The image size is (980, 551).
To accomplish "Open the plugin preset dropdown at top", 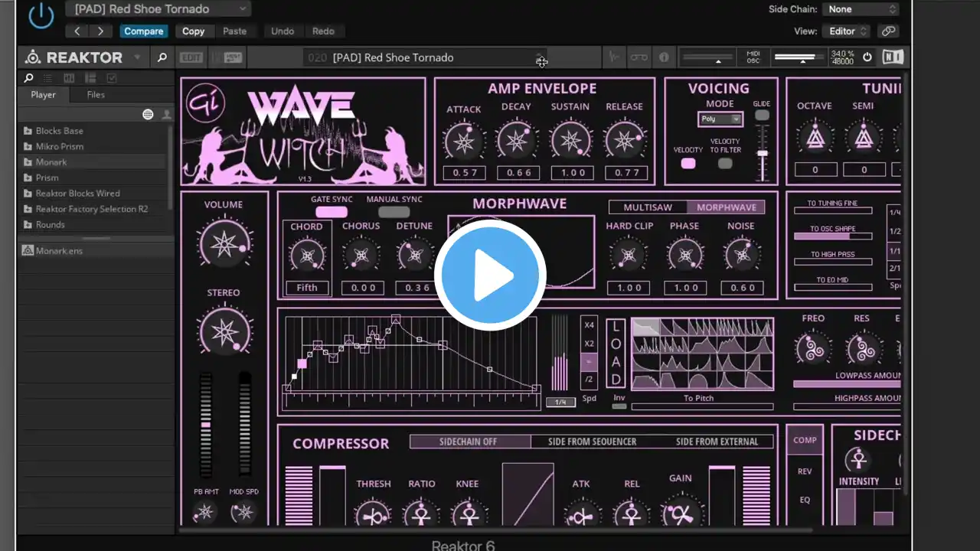I will 158,9.
